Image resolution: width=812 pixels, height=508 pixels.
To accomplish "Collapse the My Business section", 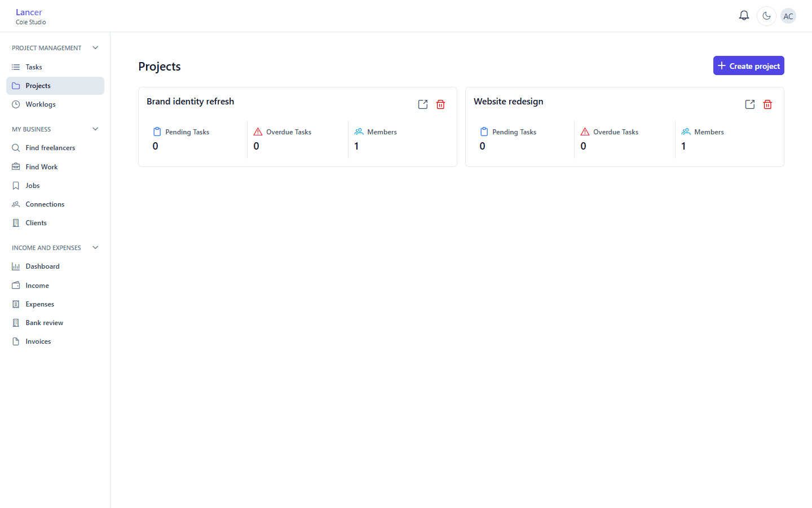I will coord(95,129).
